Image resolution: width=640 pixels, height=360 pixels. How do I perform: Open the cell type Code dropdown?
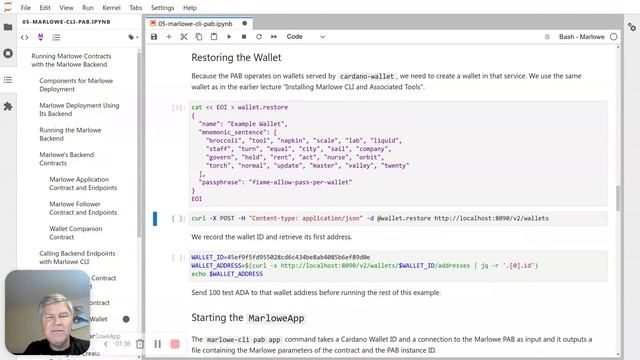point(305,37)
